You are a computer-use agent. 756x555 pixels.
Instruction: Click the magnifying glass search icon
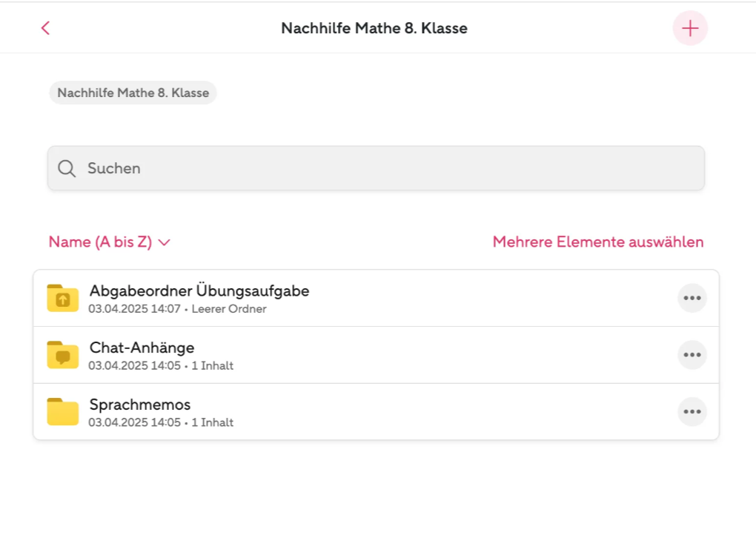(67, 168)
